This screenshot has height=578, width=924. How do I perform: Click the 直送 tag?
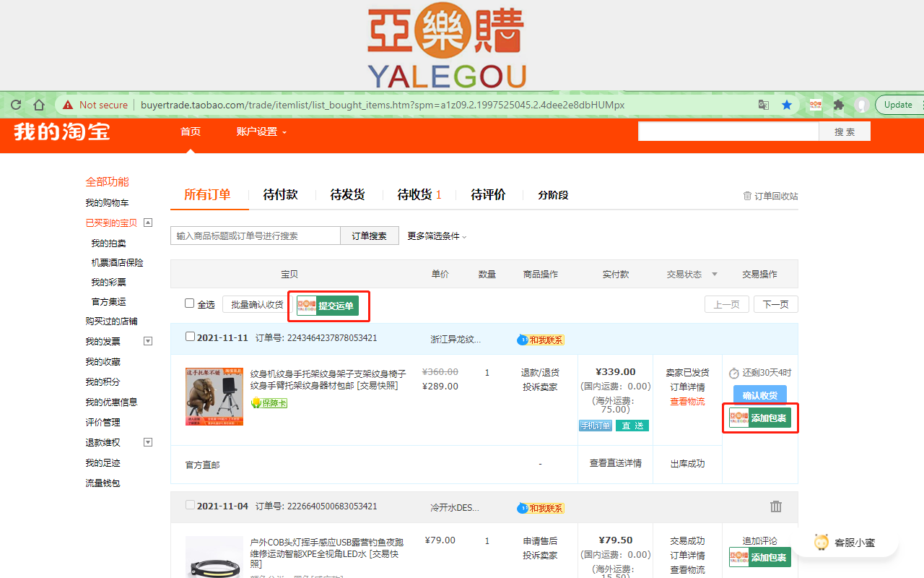coord(632,426)
